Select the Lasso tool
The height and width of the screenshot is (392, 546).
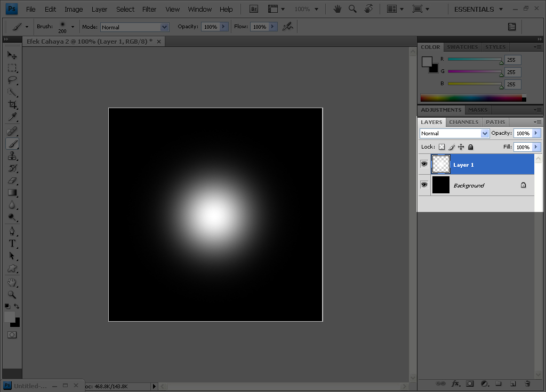click(x=12, y=80)
